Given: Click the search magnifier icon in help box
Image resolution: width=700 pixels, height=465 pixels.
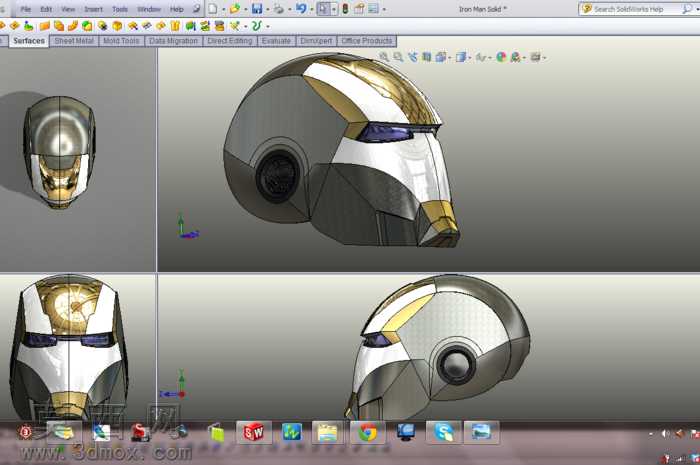Looking at the screenshot, I should click(x=687, y=9).
